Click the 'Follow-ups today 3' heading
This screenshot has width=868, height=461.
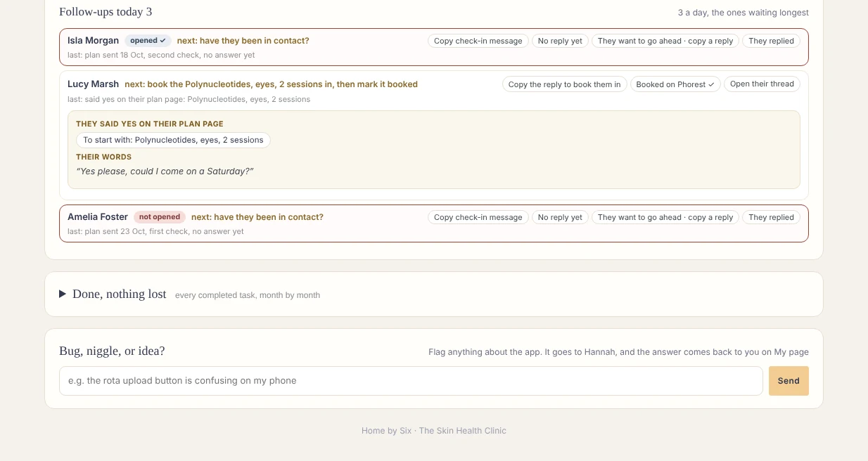click(x=106, y=12)
